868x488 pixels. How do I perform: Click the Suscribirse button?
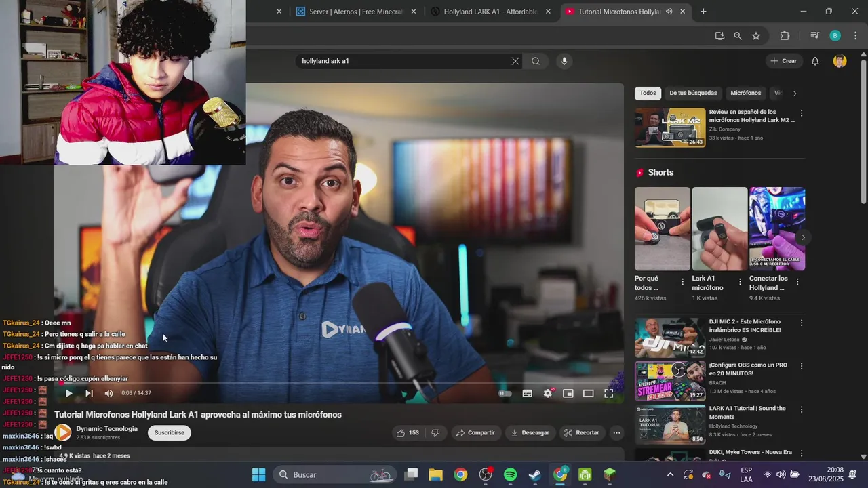pyautogui.click(x=170, y=432)
